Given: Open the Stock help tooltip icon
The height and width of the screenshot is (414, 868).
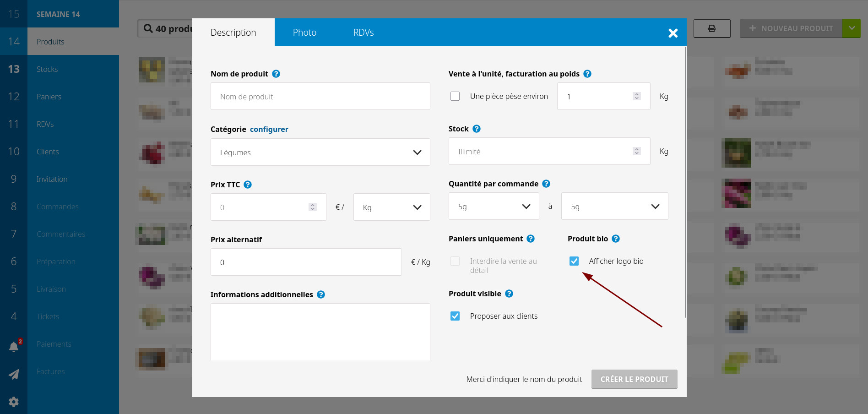Looking at the screenshot, I should point(477,129).
